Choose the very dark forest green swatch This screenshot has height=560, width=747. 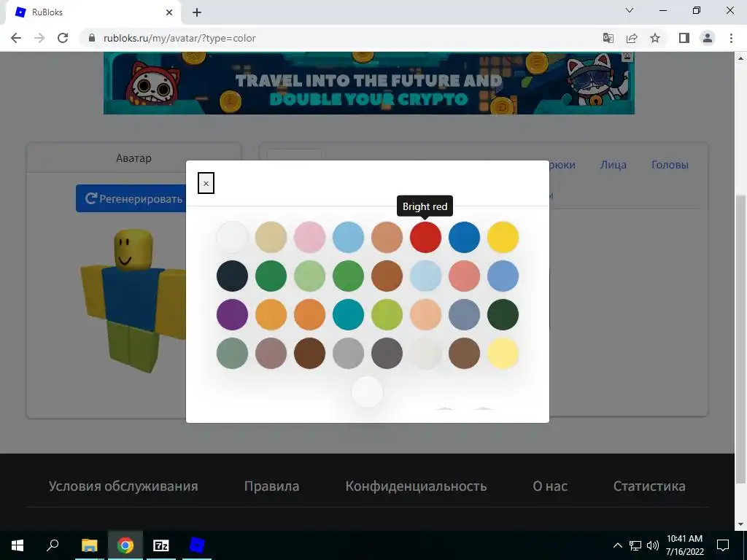tap(503, 315)
